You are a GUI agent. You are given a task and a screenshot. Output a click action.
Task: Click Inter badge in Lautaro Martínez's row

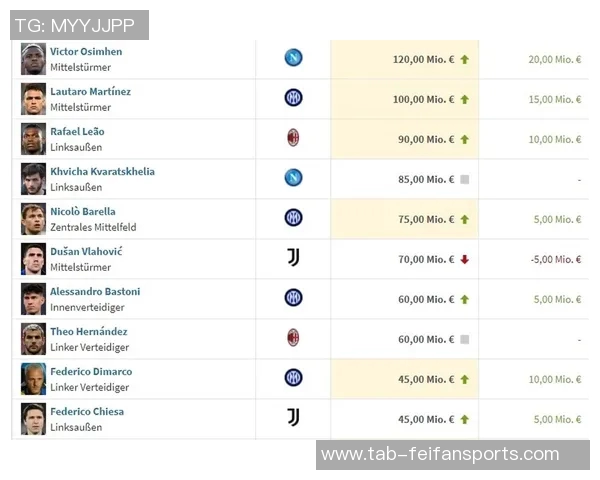[293, 98]
